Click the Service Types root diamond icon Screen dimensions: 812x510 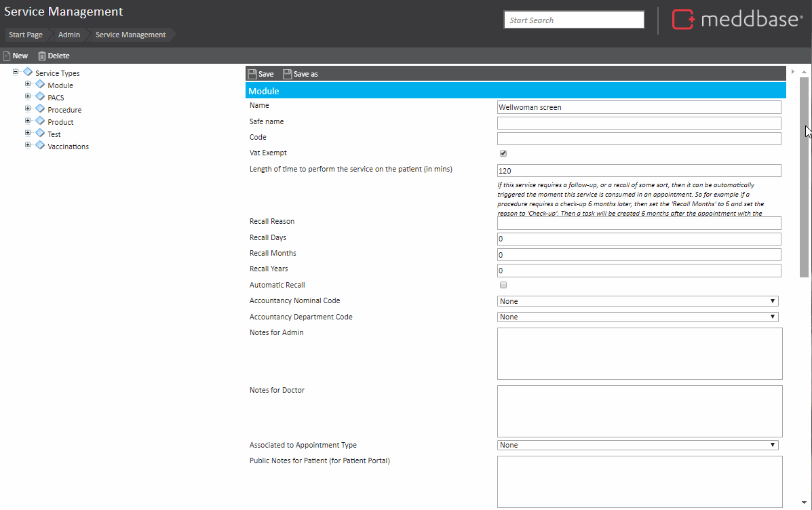pos(28,73)
